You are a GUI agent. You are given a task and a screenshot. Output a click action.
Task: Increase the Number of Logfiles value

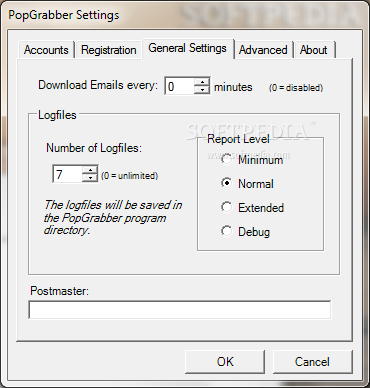coord(90,170)
